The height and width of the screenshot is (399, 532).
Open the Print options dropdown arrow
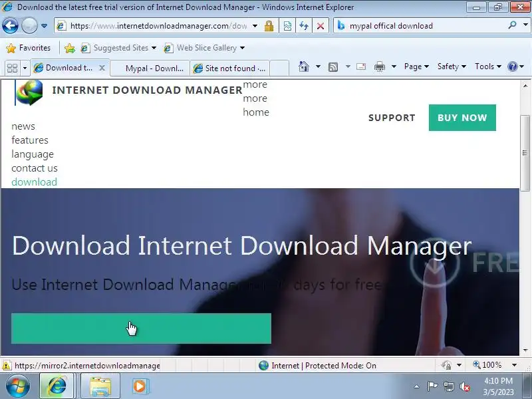pos(394,66)
